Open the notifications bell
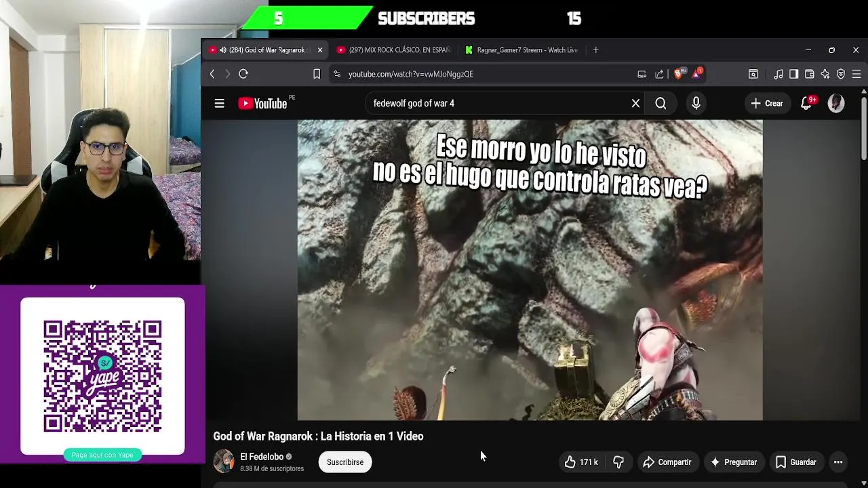The height and width of the screenshot is (488, 868). [806, 103]
